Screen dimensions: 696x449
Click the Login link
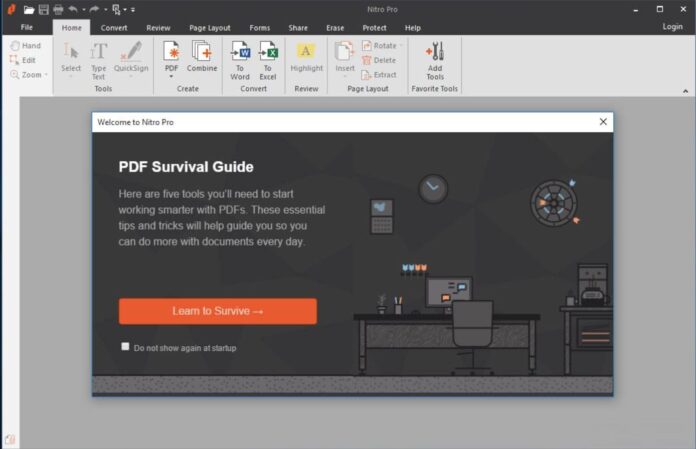point(672,27)
